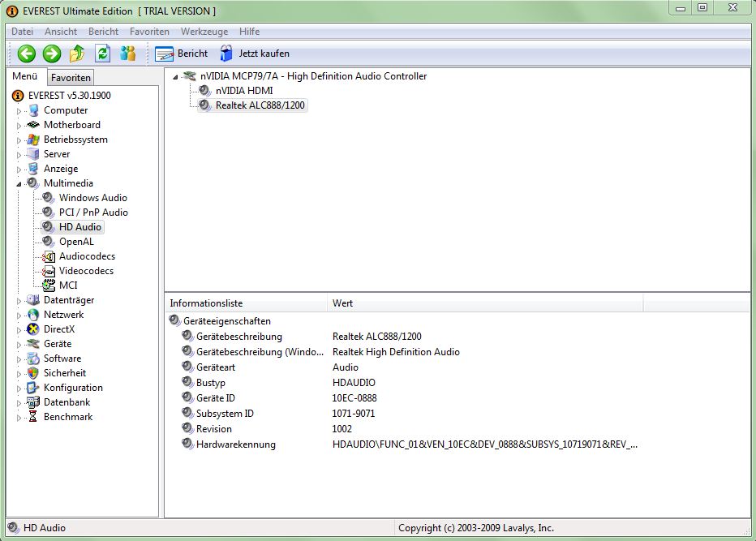Click the Sicherheit shield icon

[33, 373]
